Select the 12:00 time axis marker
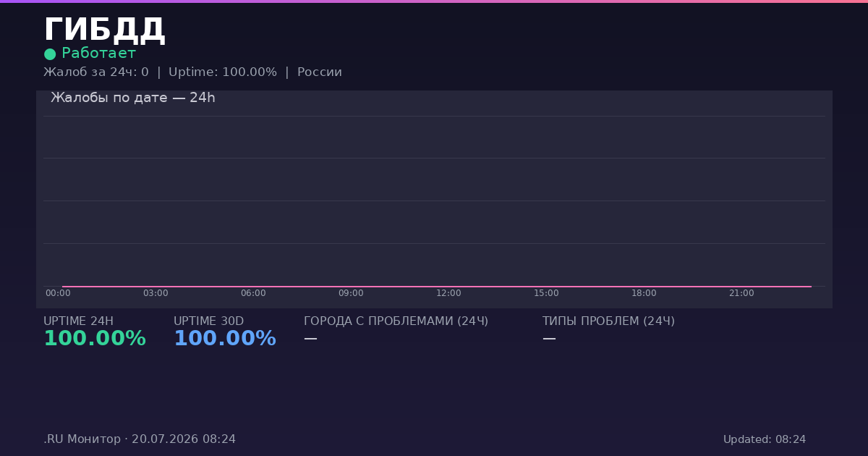The image size is (868, 456). coord(448,293)
